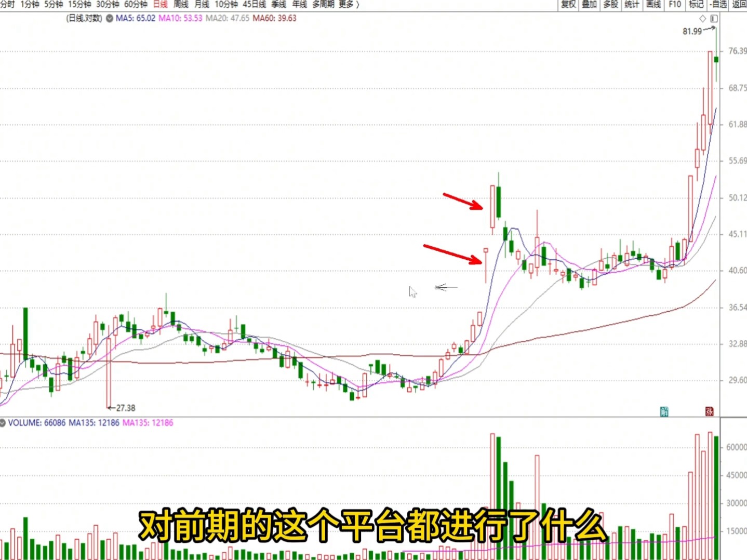747x560 pixels.
Task: Open the MA indicator settings icon
Action: 110,18
